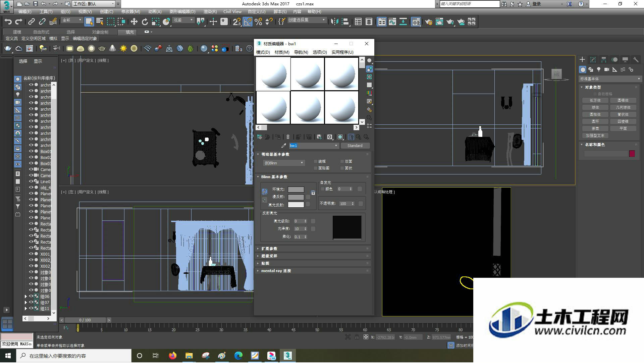Enable the 面状 faceted checkbox

click(x=342, y=168)
